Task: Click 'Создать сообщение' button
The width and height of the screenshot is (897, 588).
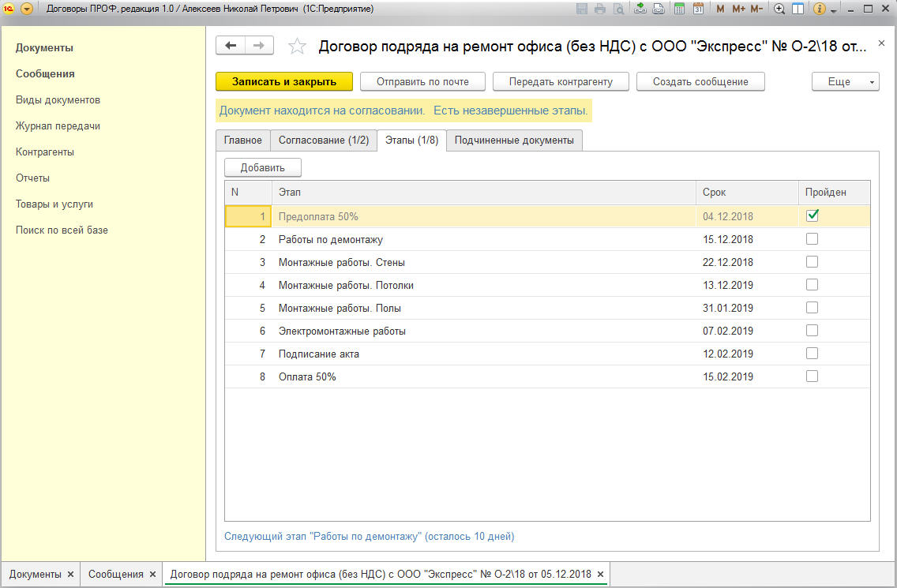Action: tap(701, 82)
